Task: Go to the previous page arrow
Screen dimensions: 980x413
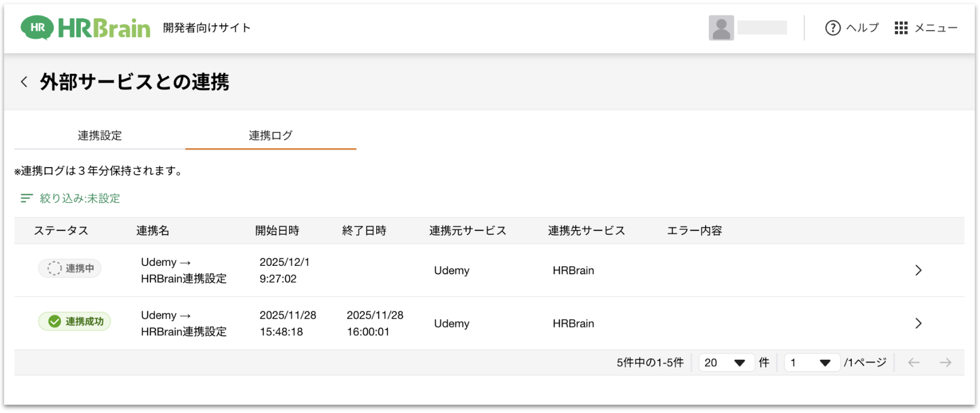Action: point(914,363)
